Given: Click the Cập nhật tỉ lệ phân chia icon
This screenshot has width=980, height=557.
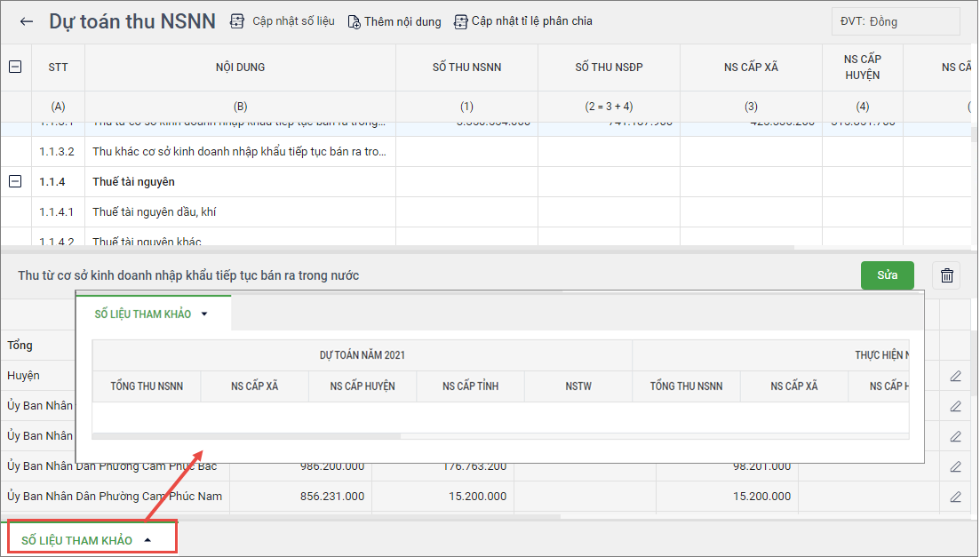Looking at the screenshot, I should coord(460,21).
